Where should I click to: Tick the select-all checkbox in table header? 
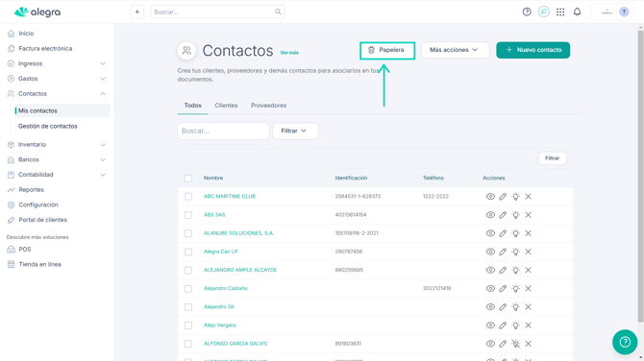188,178
